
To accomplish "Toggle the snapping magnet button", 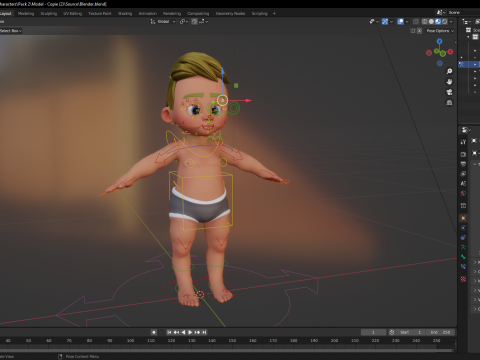I will tap(194, 22).
